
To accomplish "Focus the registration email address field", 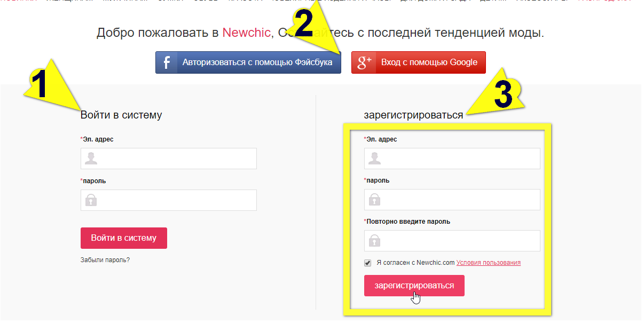I will 452,159.
